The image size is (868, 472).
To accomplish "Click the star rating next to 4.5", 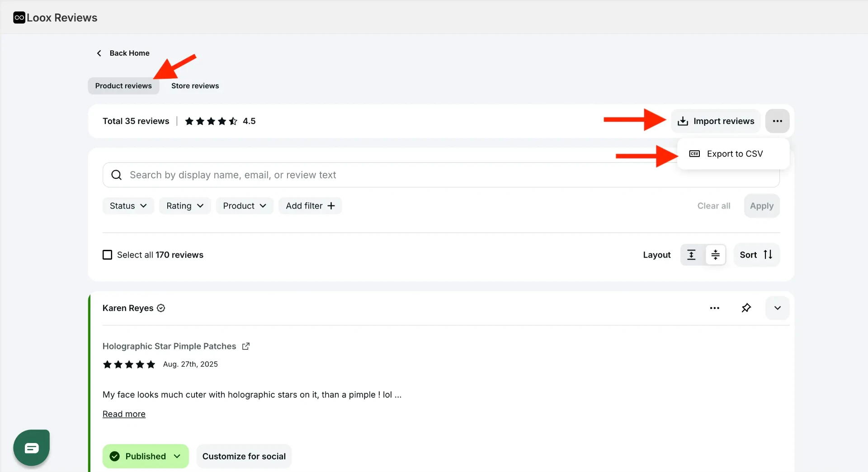I will coord(211,121).
